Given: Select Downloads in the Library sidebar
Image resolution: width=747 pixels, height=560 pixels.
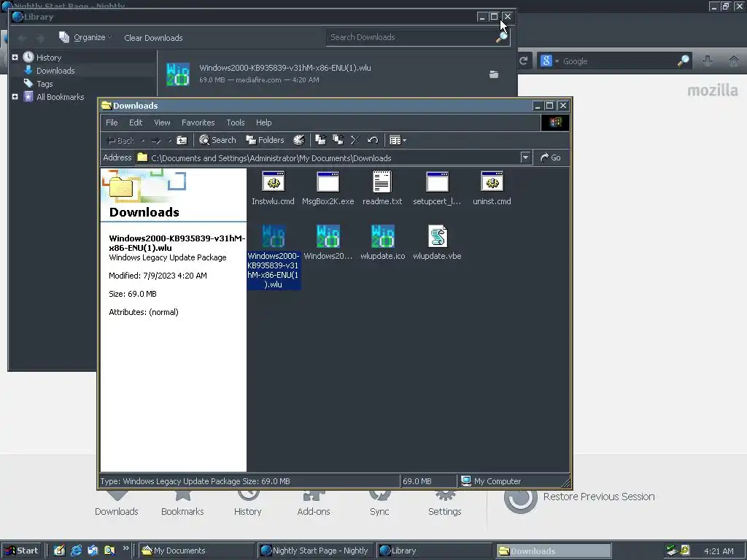Looking at the screenshot, I should 55,71.
